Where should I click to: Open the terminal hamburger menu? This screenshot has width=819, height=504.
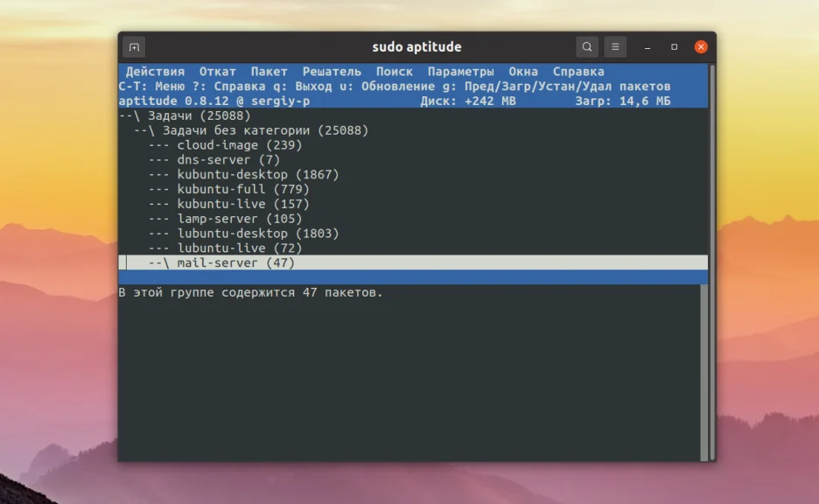coord(614,46)
